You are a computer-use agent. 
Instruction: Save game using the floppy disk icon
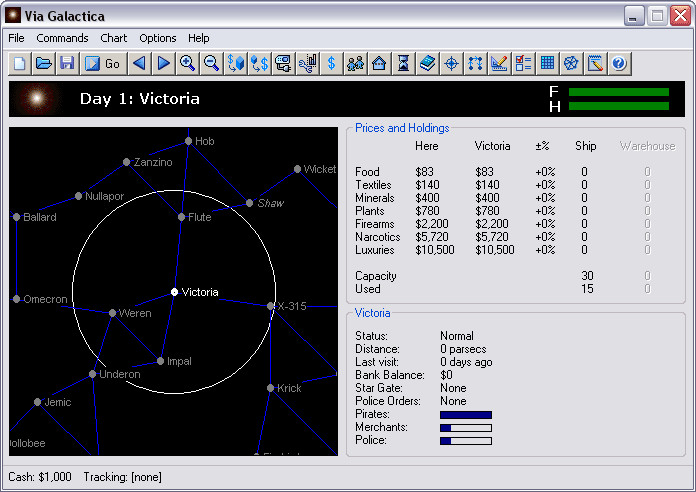67,63
